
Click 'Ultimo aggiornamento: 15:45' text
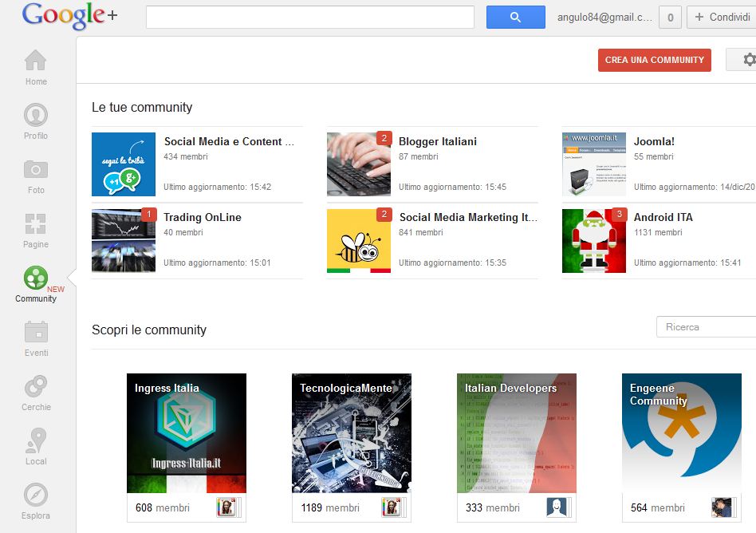coord(452,187)
